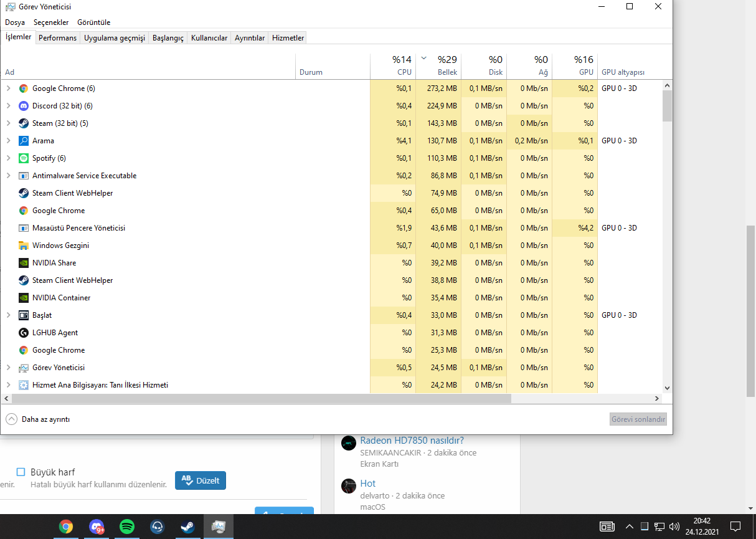The height and width of the screenshot is (539, 756).
Task: Open the Görüntüle menu
Action: tap(93, 22)
